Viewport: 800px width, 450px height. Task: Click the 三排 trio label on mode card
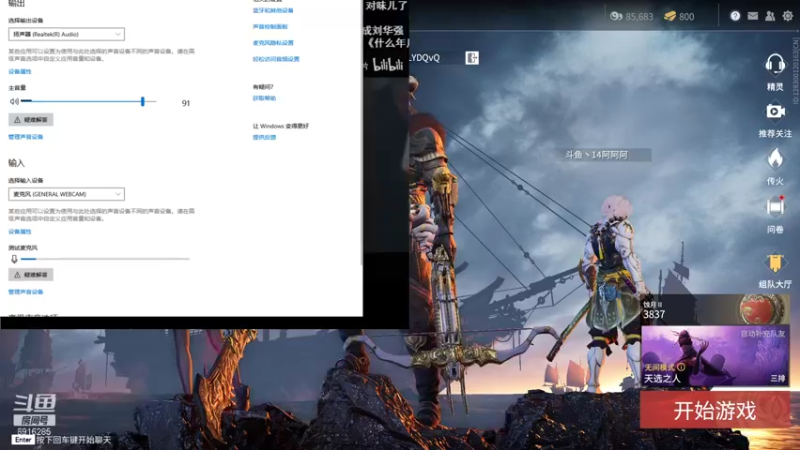[x=778, y=378]
